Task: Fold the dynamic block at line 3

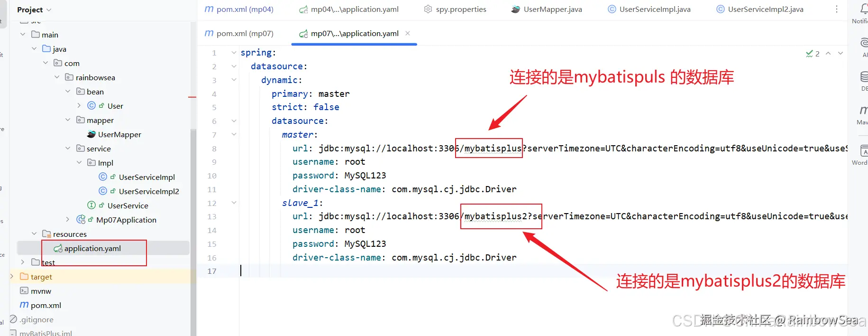Action: [x=234, y=80]
